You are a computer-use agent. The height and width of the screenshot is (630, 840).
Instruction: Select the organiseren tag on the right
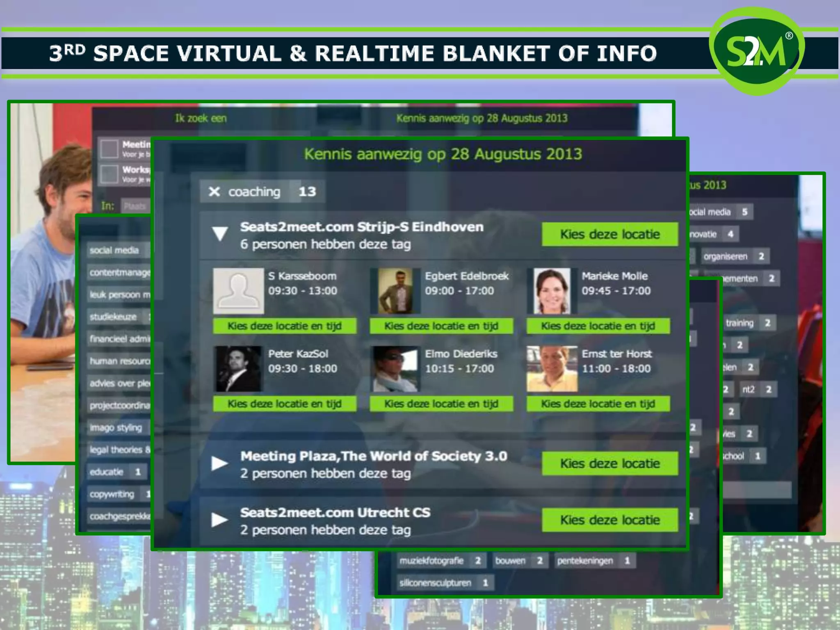point(726,256)
